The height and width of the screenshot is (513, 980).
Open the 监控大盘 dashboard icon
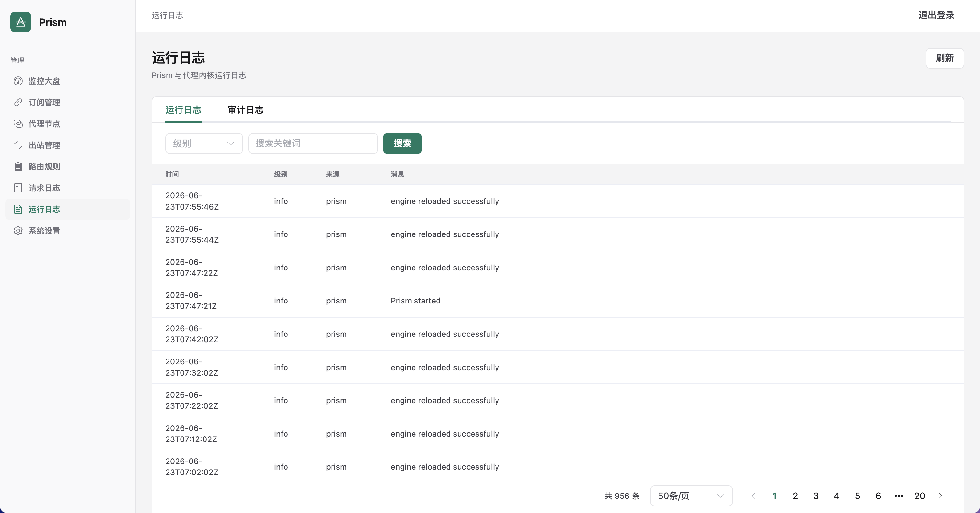pos(18,81)
